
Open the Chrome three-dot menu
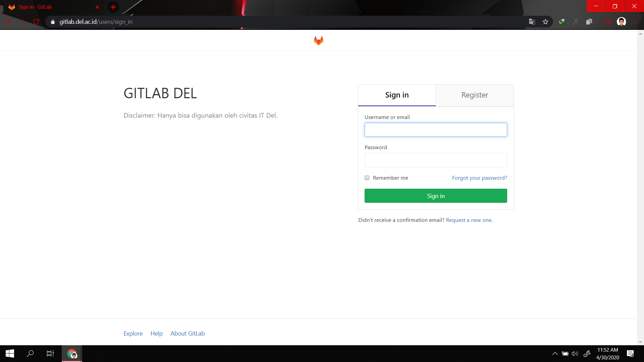[635, 21]
